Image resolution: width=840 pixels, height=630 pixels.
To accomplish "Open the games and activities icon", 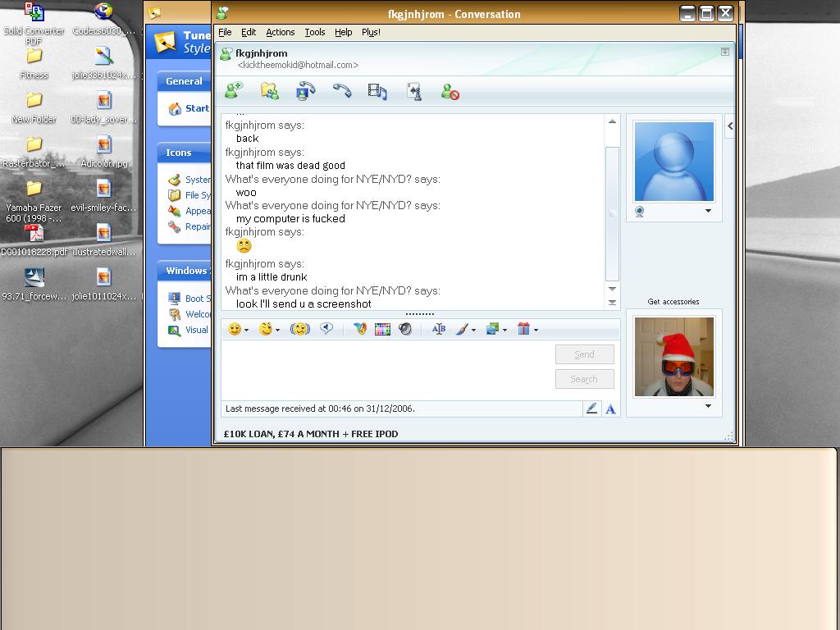I will point(414,91).
